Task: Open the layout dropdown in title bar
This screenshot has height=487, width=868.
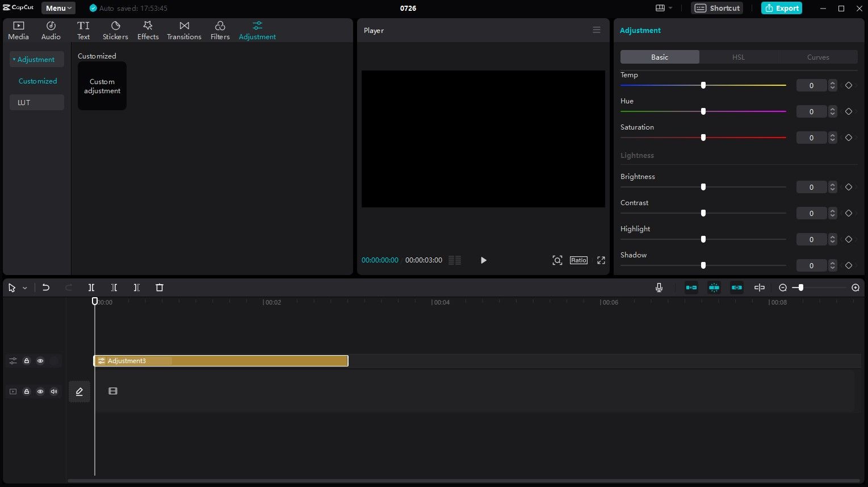Action: point(663,8)
